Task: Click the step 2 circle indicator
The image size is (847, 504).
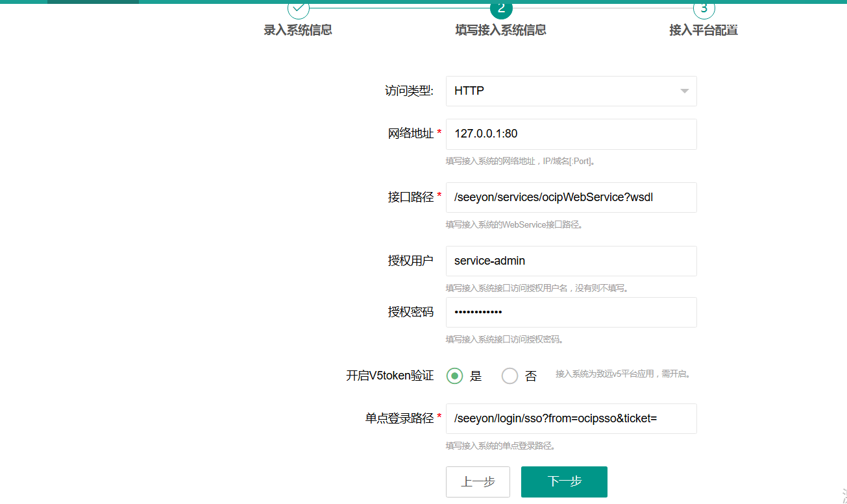Action: (x=501, y=8)
